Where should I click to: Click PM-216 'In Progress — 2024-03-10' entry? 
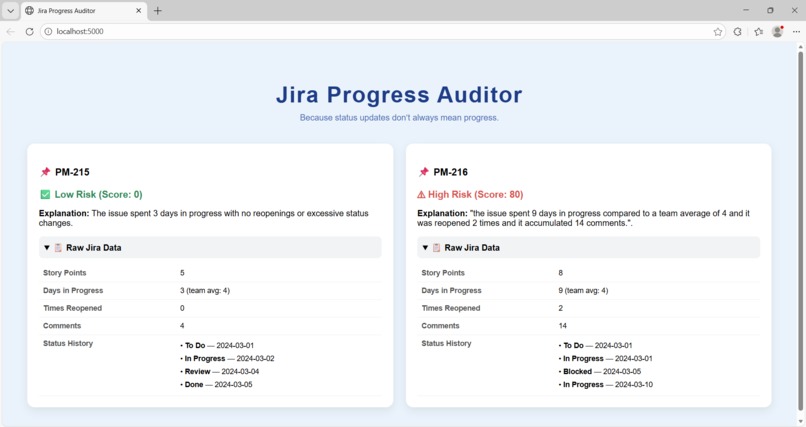606,384
